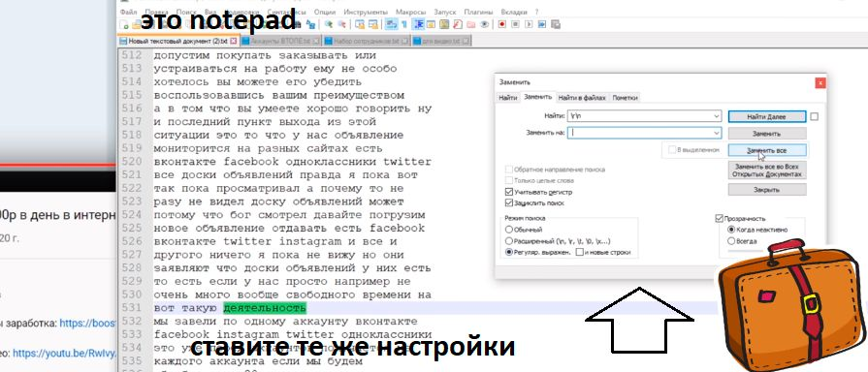Check the 'и новые строки' checkbox
The height and width of the screenshot is (372, 868).
580,252
